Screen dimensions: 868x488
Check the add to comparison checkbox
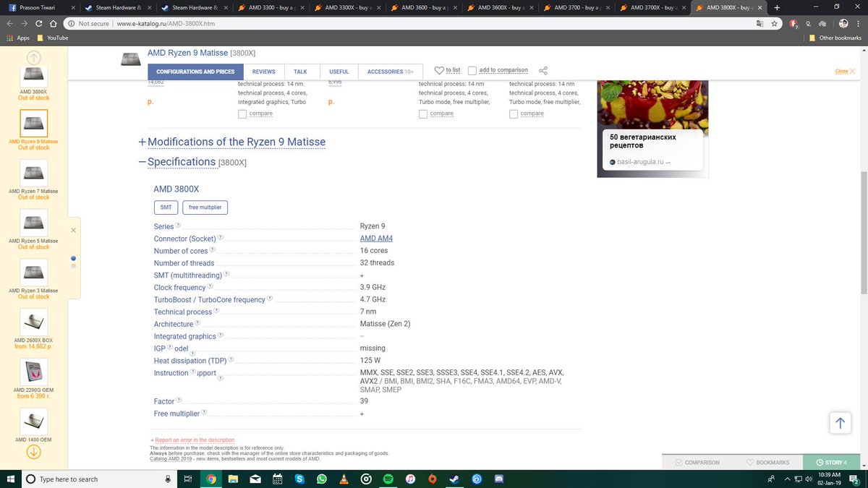point(472,71)
